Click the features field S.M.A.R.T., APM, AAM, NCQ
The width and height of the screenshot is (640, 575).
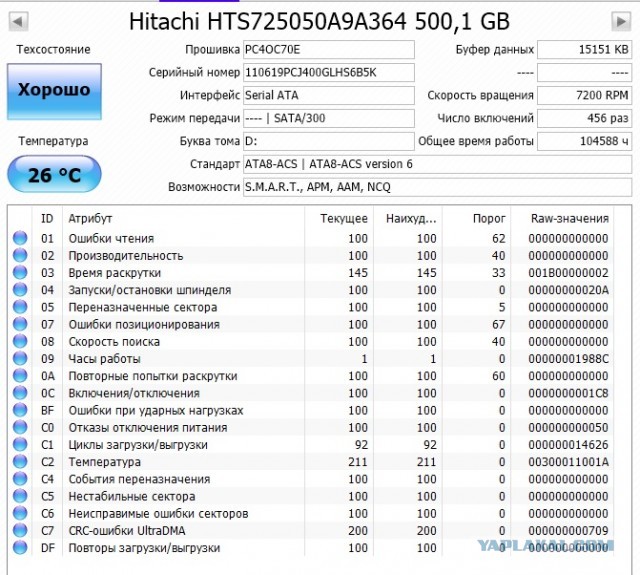coord(437,187)
